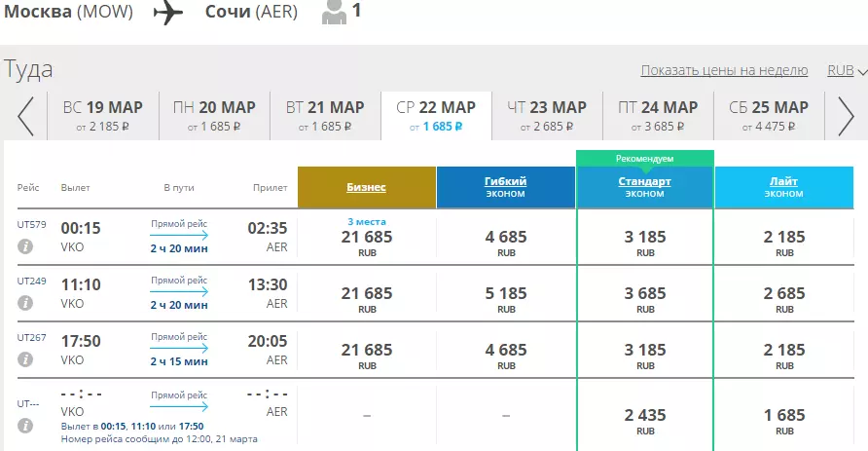The image size is (868, 451).
Task: Click departure time 17:50 of UT267
Action: tap(81, 341)
